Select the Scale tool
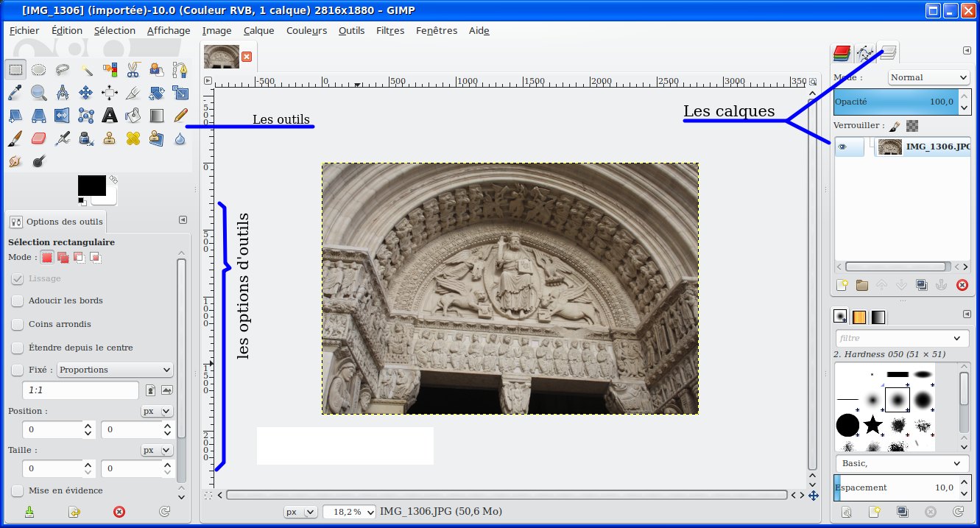This screenshot has height=528, width=980. pyautogui.click(x=180, y=93)
